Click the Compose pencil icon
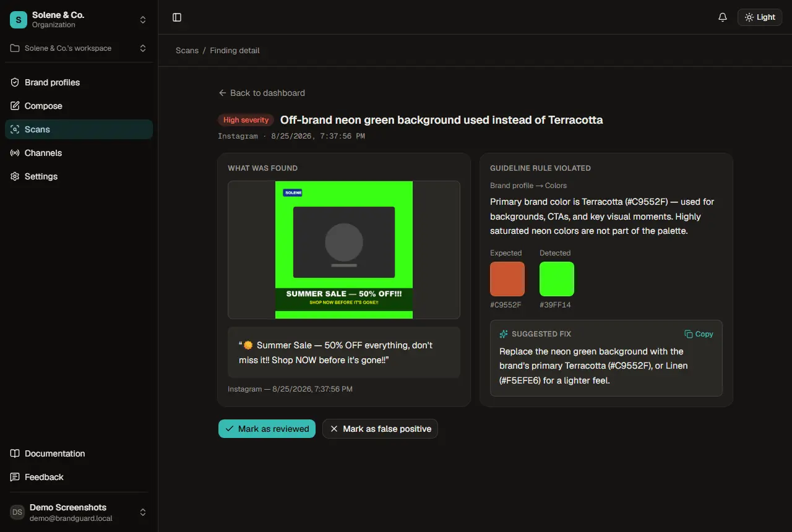This screenshot has height=532, width=792. (15, 106)
